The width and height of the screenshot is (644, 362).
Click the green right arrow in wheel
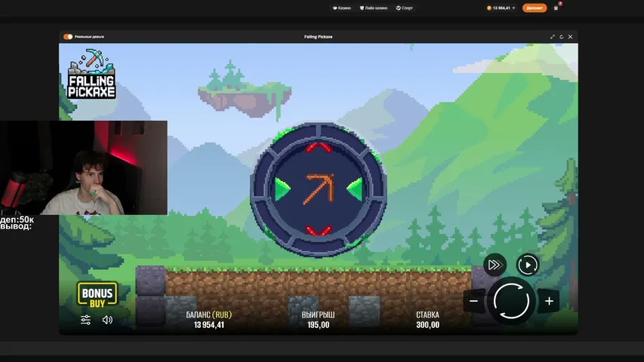(354, 189)
